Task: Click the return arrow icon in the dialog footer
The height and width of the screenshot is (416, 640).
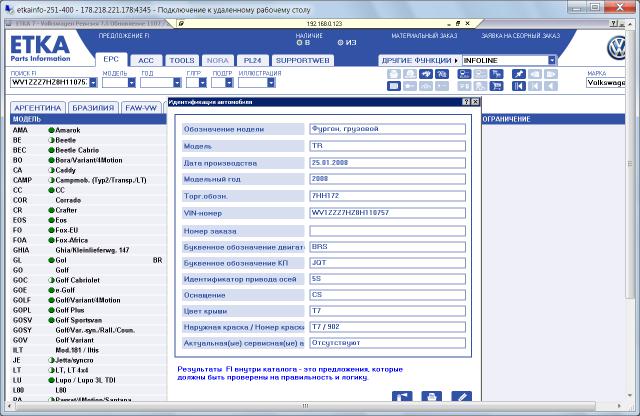Action: pyautogui.click(x=402, y=396)
